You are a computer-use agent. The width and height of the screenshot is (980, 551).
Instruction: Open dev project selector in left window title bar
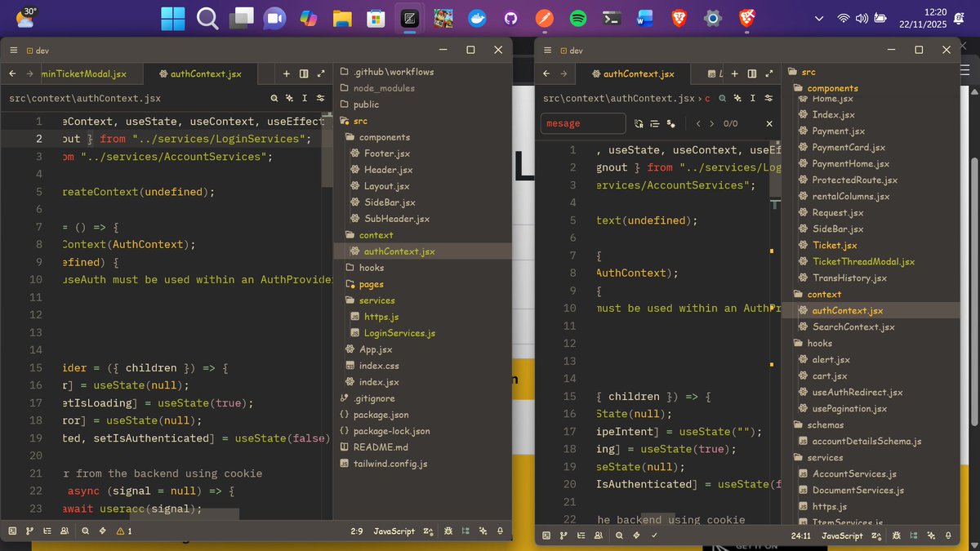coord(38,50)
